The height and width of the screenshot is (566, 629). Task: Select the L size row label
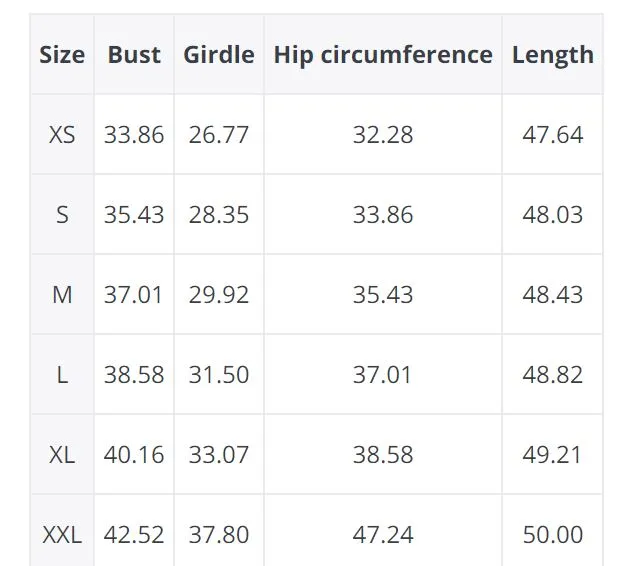tap(62, 375)
